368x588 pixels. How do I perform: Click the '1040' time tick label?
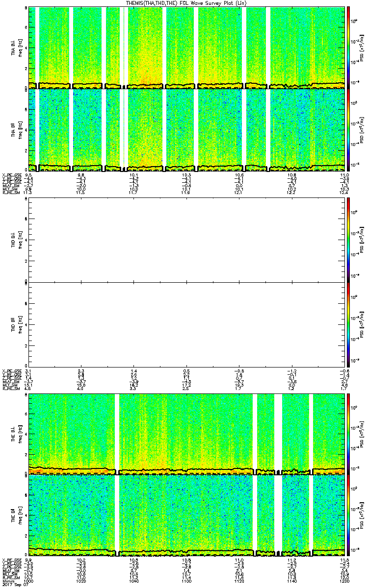point(134,582)
